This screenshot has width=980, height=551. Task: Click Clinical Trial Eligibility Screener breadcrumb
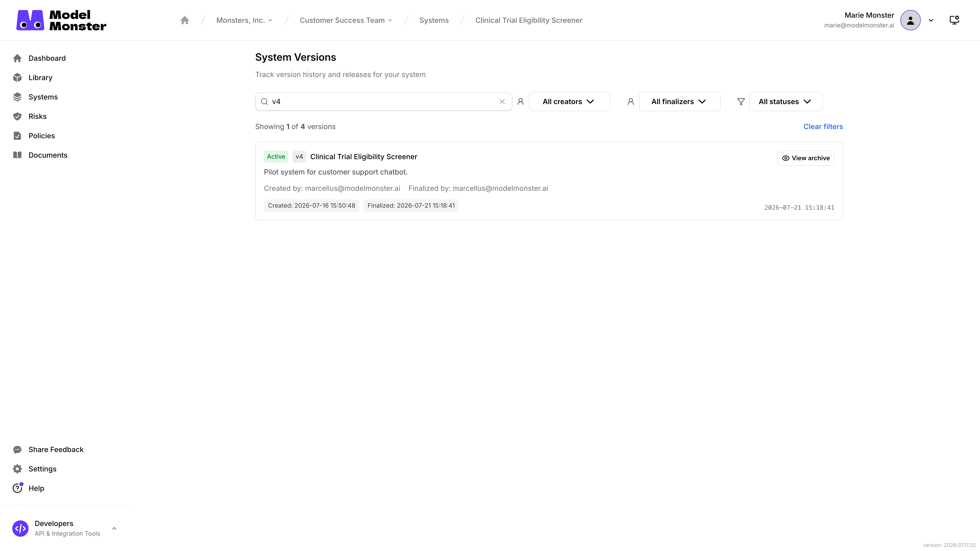(529, 20)
